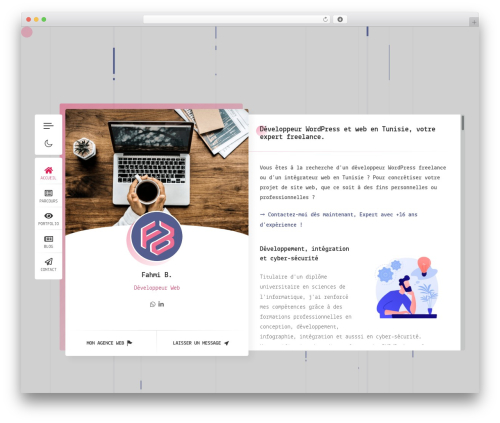
Task: Open the Parcours sidebar item
Action: click(48, 196)
